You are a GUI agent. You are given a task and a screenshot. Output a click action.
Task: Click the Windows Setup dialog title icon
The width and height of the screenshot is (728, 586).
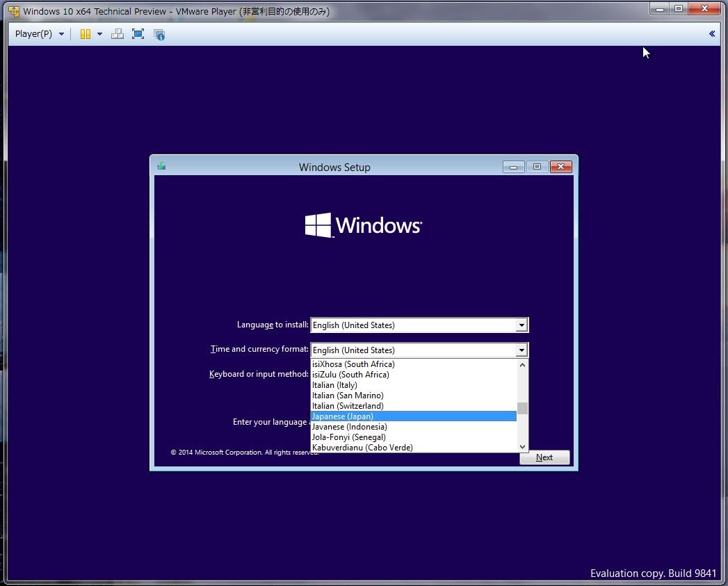(x=161, y=165)
